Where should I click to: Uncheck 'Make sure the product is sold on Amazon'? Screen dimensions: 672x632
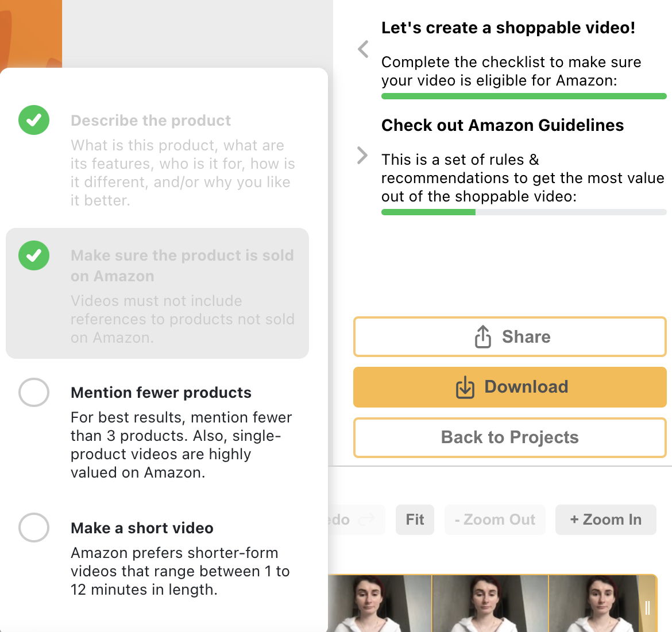tap(34, 255)
